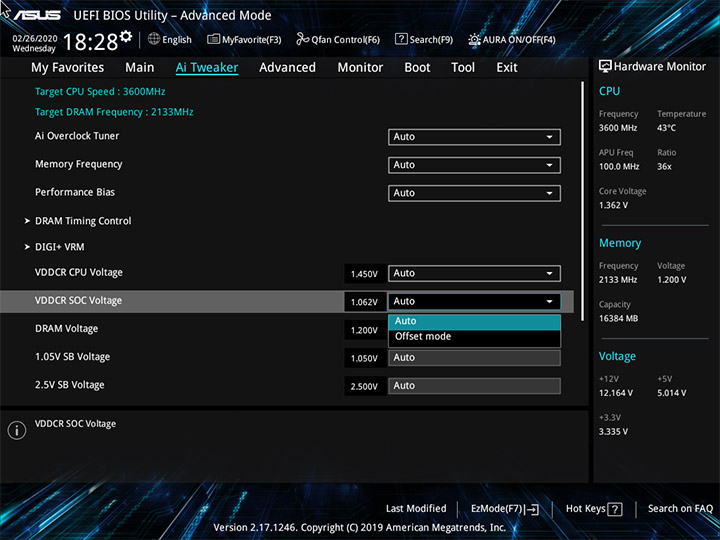Image resolution: width=720 pixels, height=540 pixels.
Task: Switch to the Main tab
Action: coord(140,68)
